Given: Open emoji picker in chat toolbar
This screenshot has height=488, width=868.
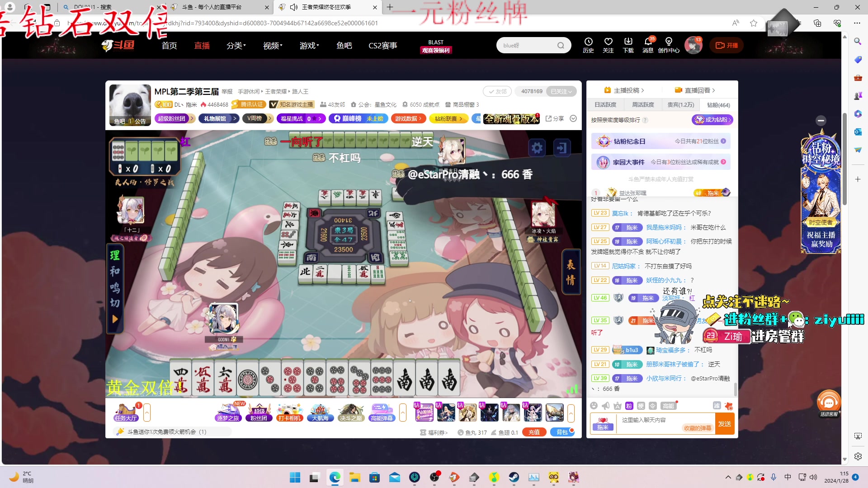Looking at the screenshot, I should [x=594, y=406].
